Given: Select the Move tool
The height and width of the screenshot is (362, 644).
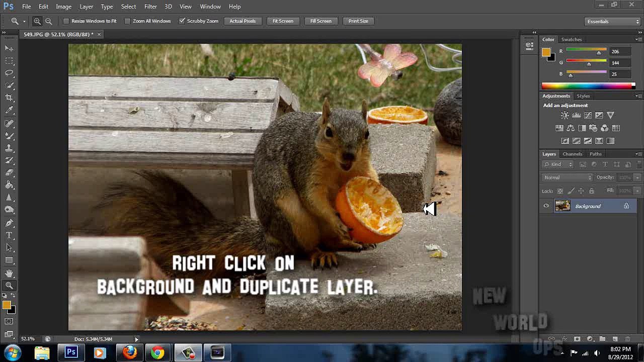Looking at the screenshot, I should [9, 48].
